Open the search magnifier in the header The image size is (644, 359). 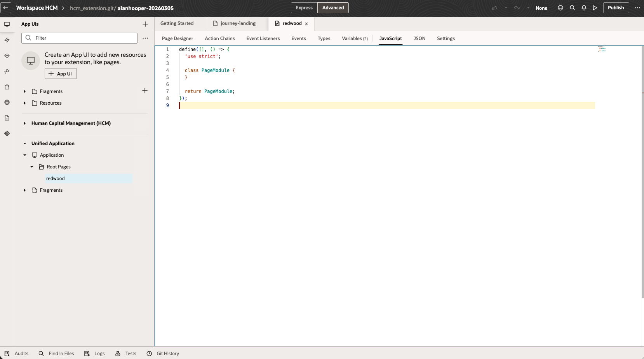(x=572, y=8)
